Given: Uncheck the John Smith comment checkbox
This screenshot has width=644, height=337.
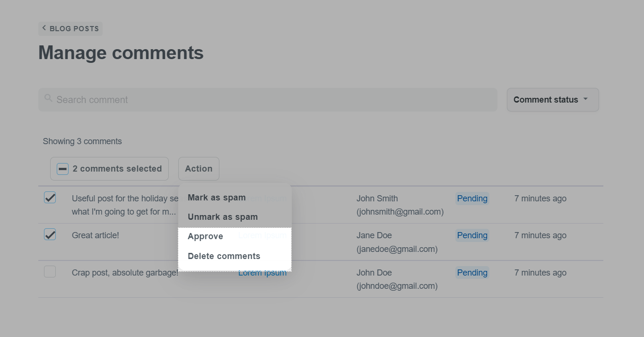Looking at the screenshot, I should [x=50, y=198].
